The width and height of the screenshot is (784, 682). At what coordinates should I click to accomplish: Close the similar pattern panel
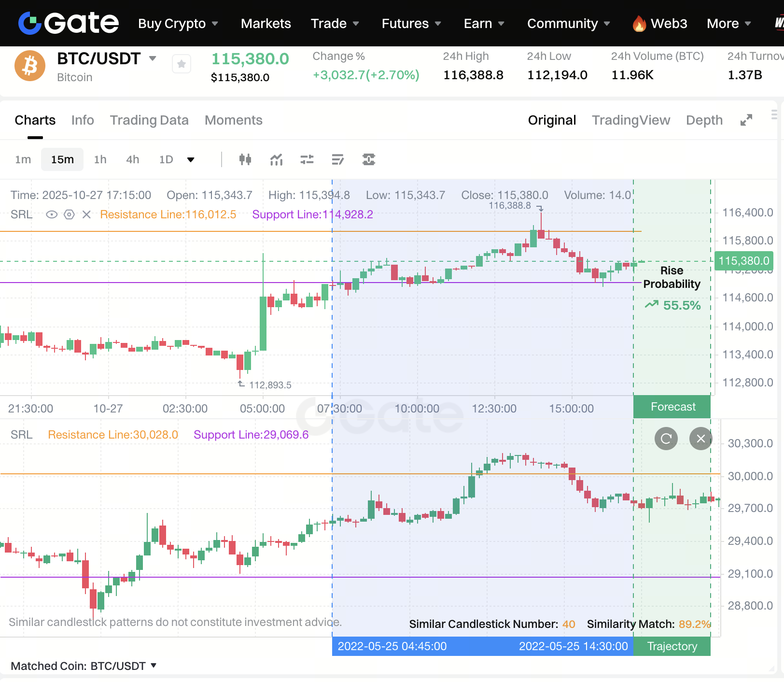point(701,439)
